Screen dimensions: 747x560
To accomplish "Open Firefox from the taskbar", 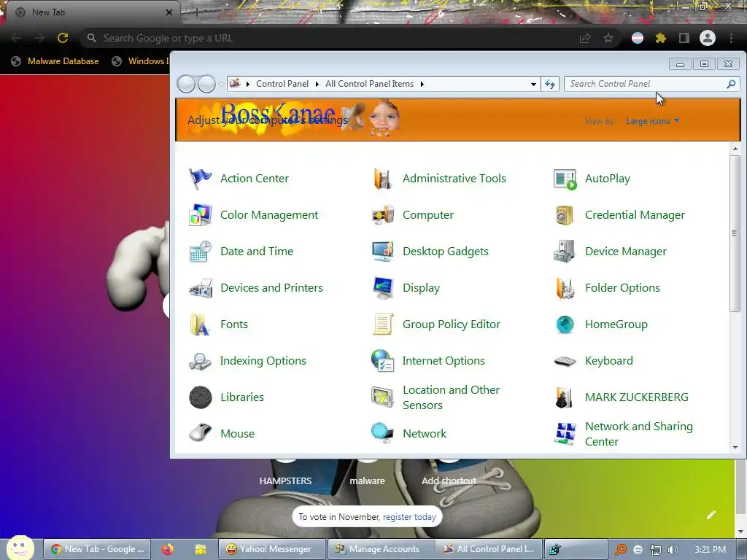I will [167, 549].
